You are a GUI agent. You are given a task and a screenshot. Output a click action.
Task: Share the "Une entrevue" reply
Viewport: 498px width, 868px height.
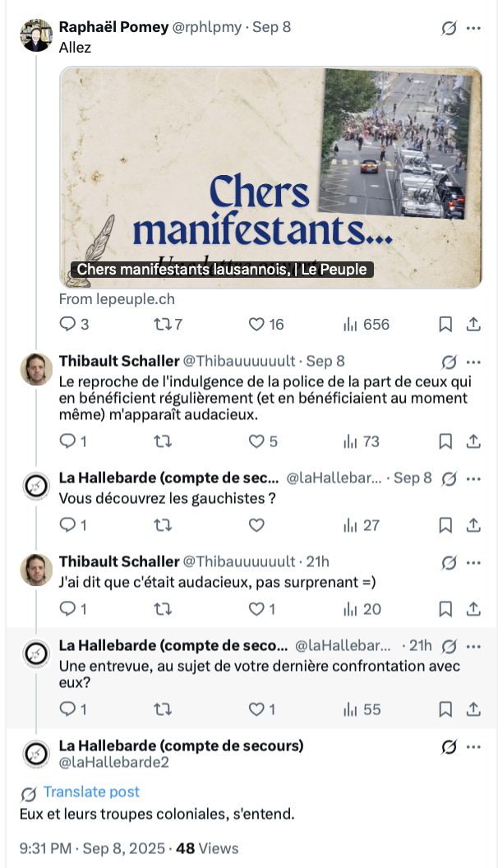473,709
